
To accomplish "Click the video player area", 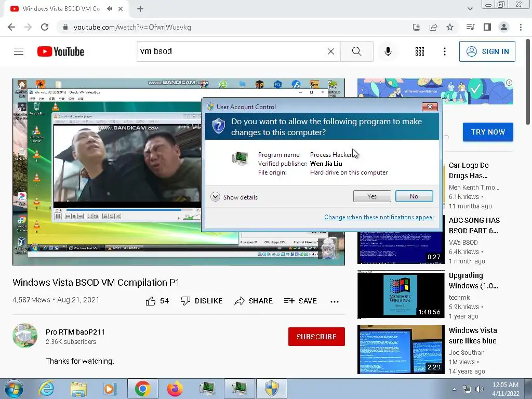I will [x=179, y=171].
